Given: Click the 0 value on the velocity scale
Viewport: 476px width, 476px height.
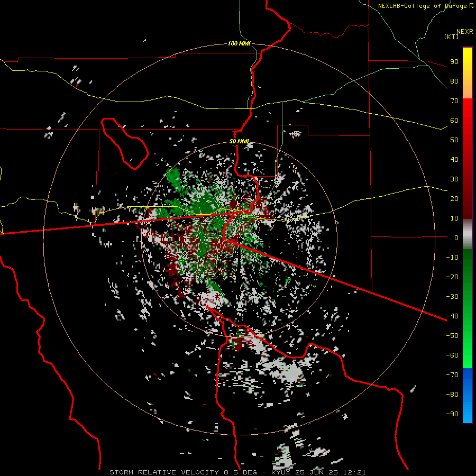Looking at the screenshot, I should point(456,238).
